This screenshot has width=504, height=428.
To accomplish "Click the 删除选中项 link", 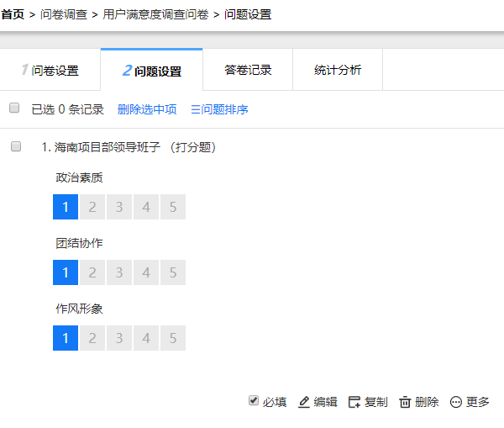I will (147, 109).
